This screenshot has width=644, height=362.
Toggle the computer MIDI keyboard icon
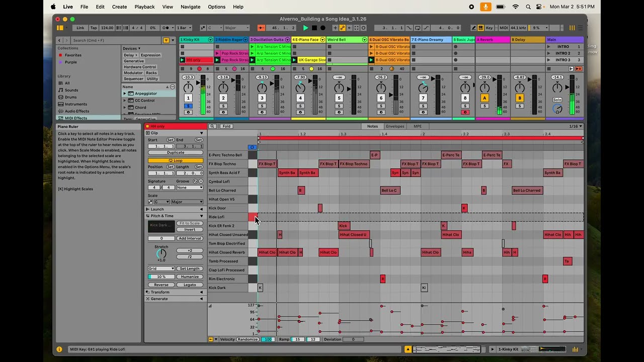tap(480, 28)
